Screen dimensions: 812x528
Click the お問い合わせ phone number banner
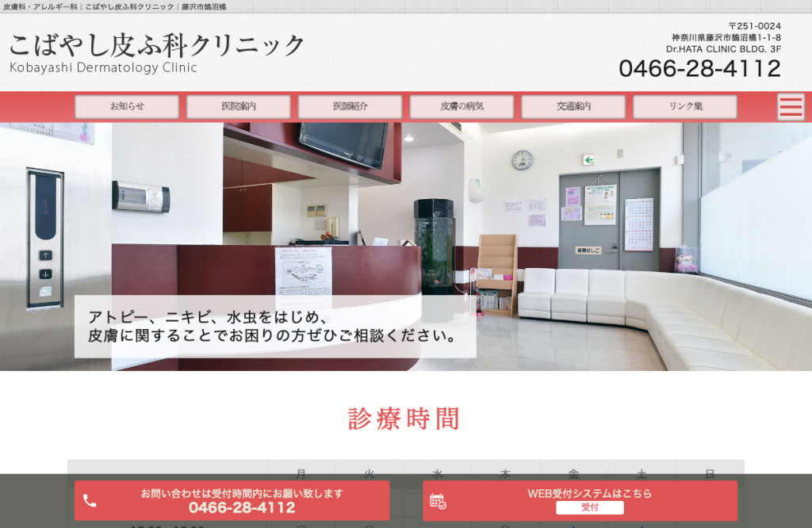[x=232, y=500]
